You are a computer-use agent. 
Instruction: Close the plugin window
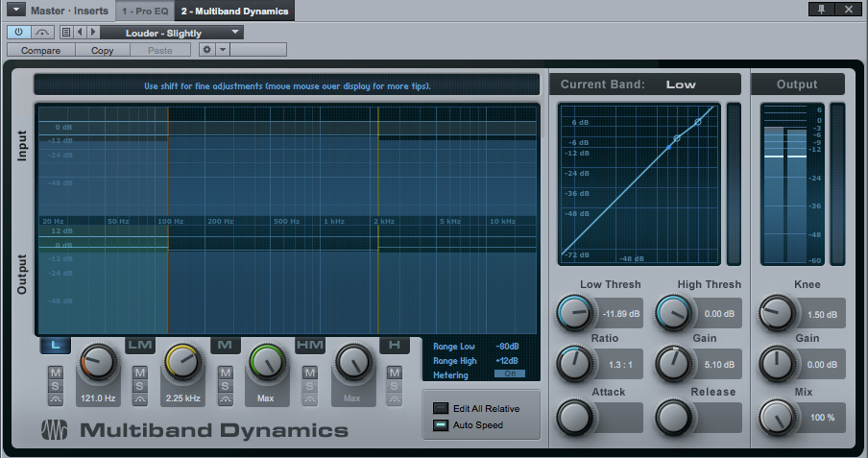(848, 9)
